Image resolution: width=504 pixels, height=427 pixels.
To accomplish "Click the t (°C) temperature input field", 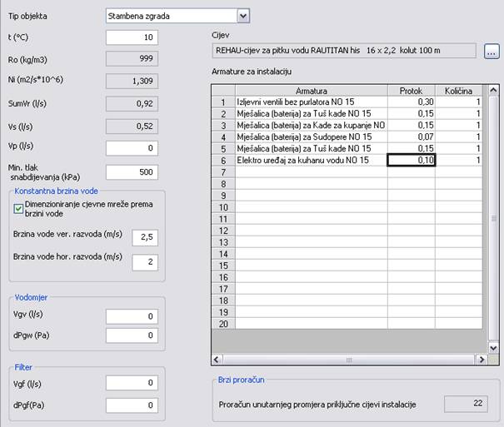I will (132, 37).
